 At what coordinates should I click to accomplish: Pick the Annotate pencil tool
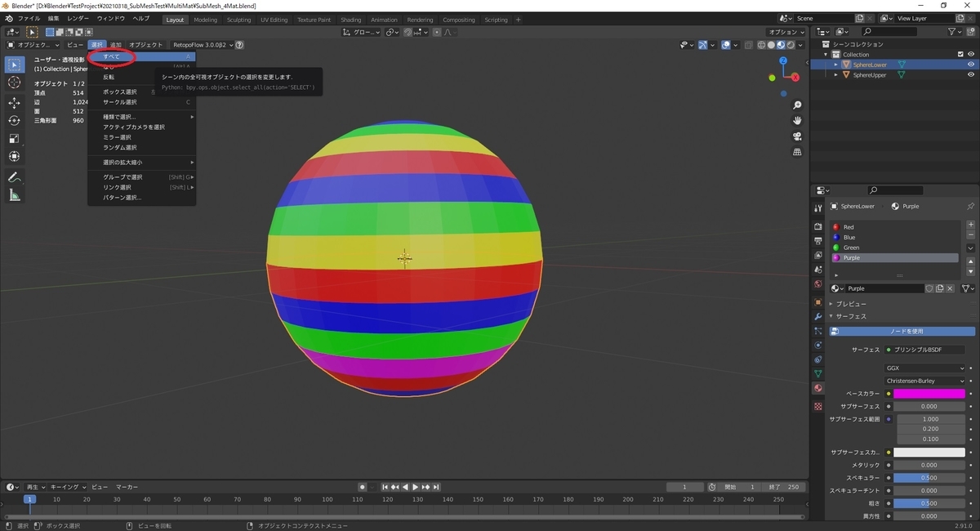coord(14,177)
